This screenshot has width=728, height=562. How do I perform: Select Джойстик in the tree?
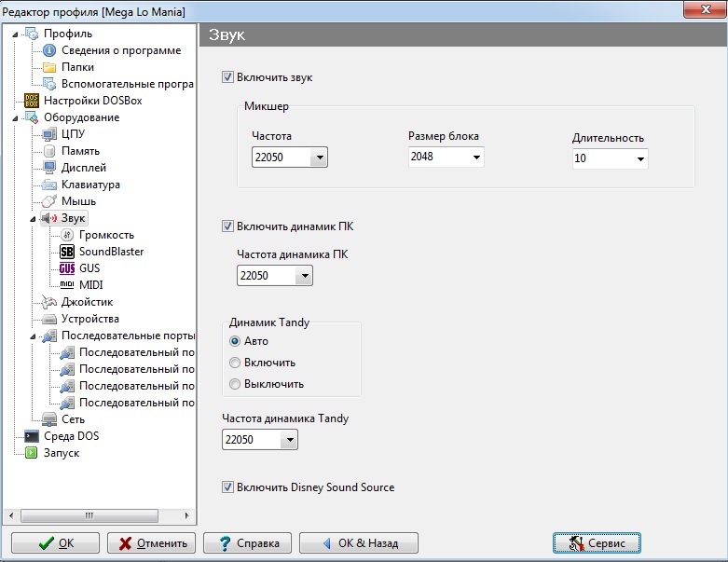point(87,302)
